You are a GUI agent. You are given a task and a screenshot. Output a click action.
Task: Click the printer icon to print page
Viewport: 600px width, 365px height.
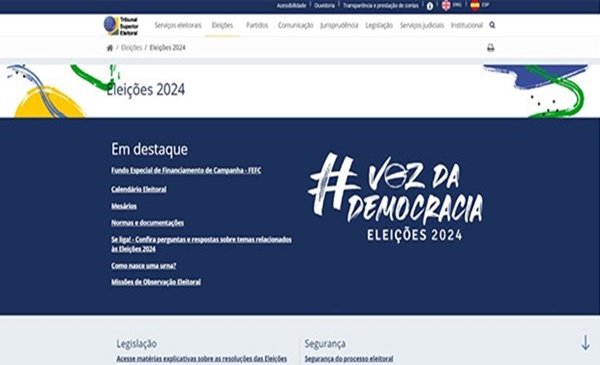[491, 48]
